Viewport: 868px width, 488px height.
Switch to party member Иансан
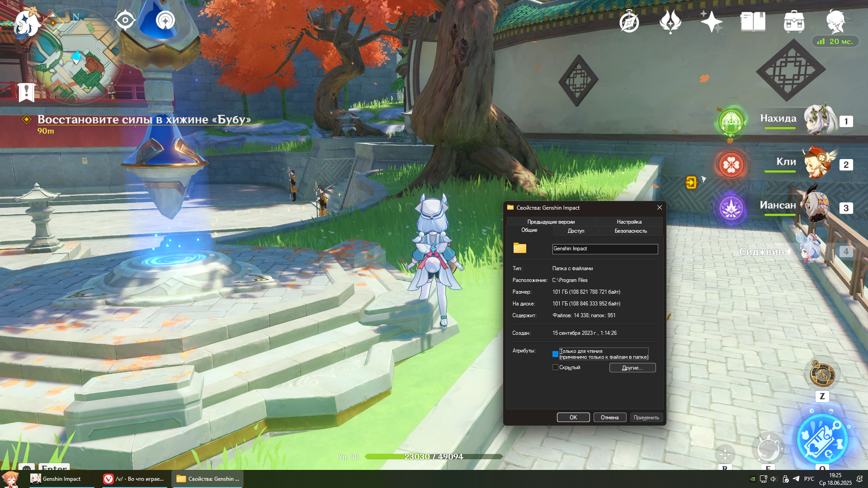point(808,206)
